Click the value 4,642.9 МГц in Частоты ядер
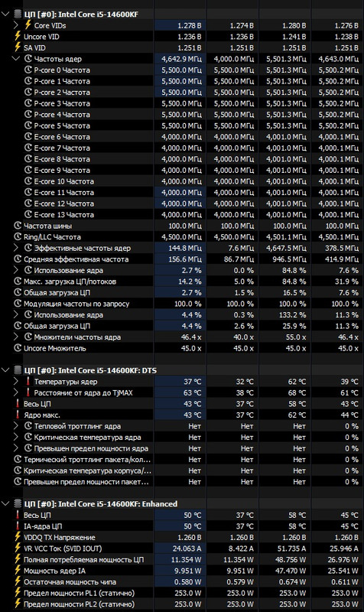The image size is (364, 612). (x=181, y=59)
